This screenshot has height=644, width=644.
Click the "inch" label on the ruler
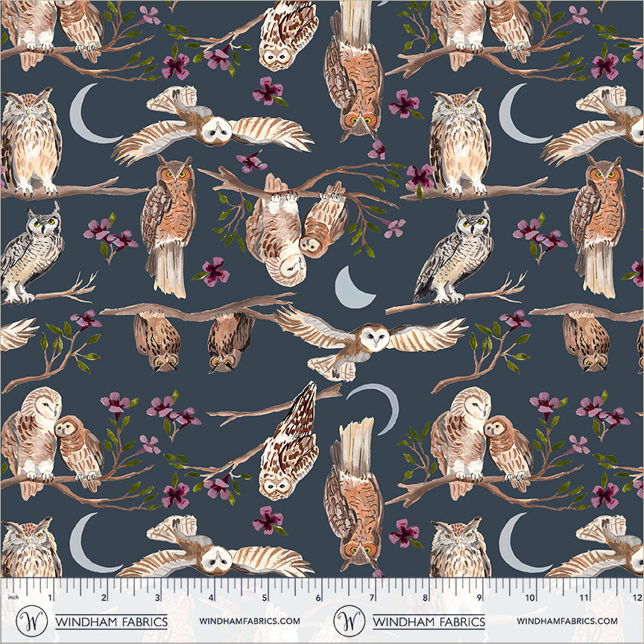coord(13,597)
